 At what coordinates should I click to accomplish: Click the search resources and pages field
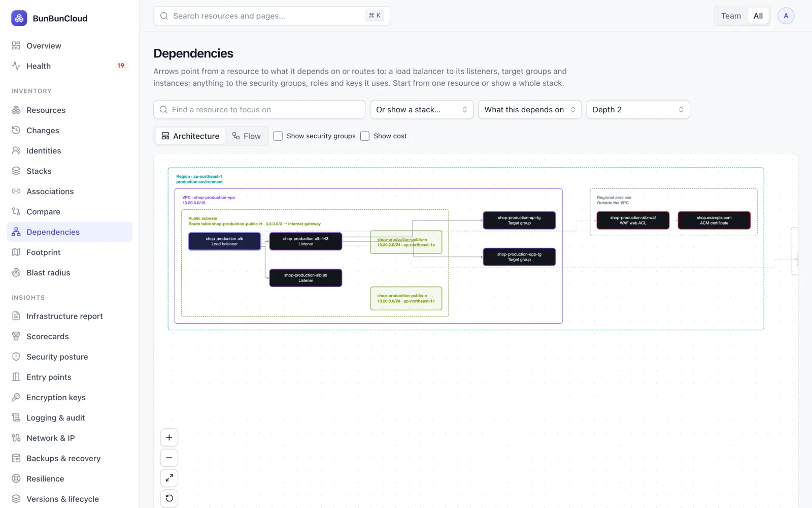(272, 16)
